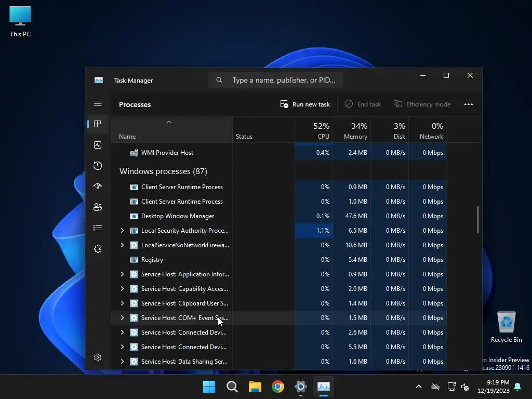Click the 1.1% CPU cell
Screen dimensions: 532x399
click(x=314, y=231)
